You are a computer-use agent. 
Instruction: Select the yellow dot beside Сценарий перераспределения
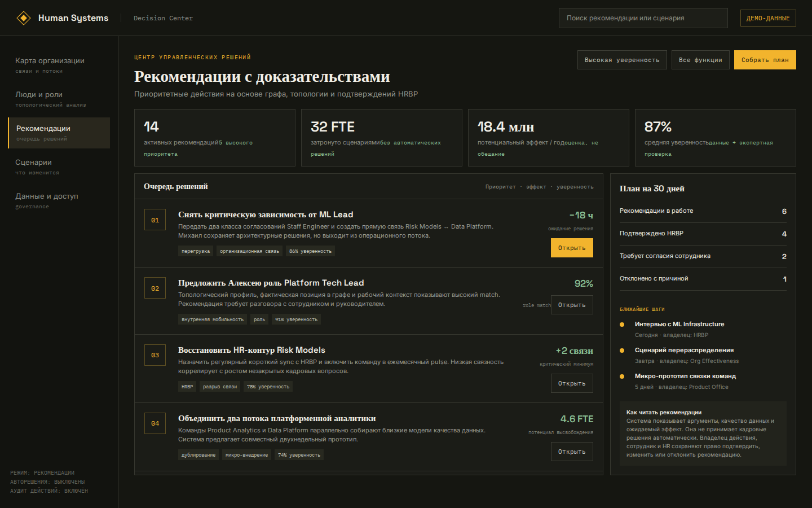[622, 351]
